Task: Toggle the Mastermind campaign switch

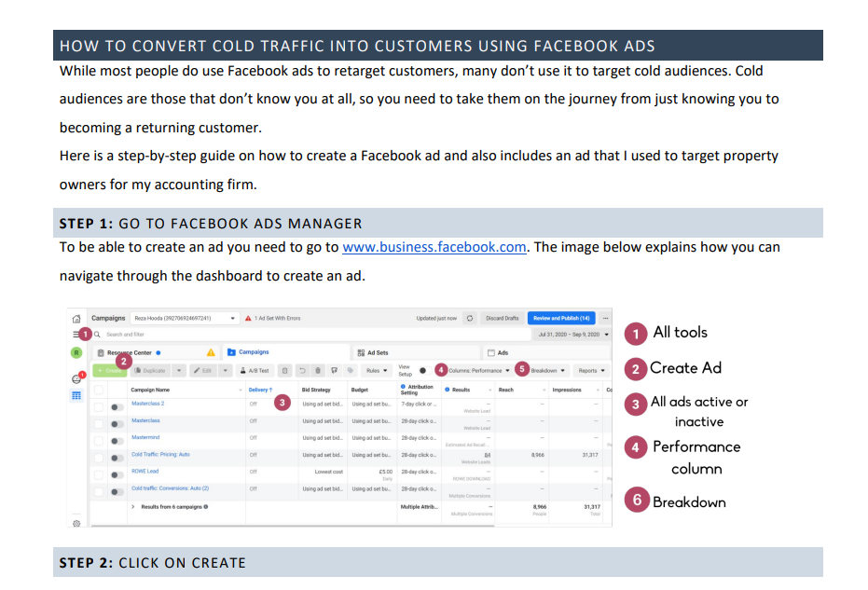Action: point(117,441)
